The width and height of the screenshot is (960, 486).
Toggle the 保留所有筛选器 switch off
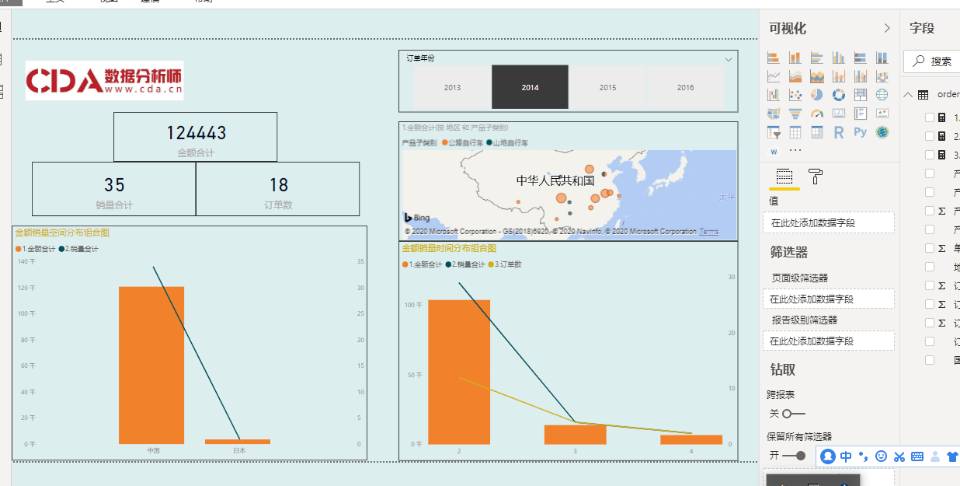794,455
